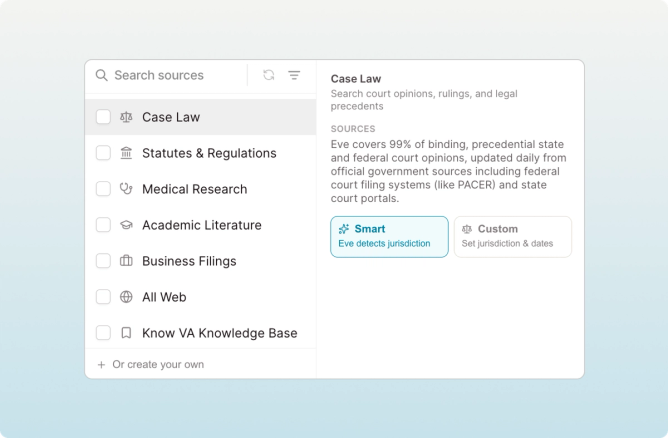The image size is (668, 438).
Task: Toggle the All Web checkbox
Action: pos(103,297)
